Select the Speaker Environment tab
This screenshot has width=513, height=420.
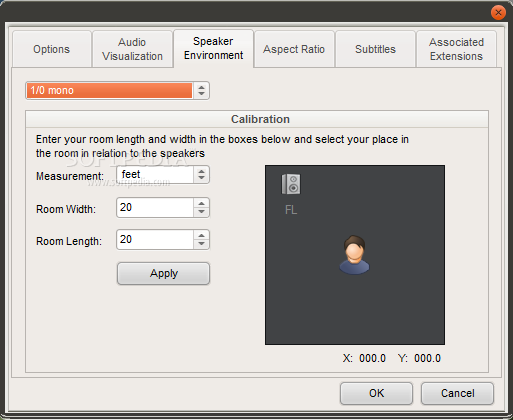tap(213, 48)
